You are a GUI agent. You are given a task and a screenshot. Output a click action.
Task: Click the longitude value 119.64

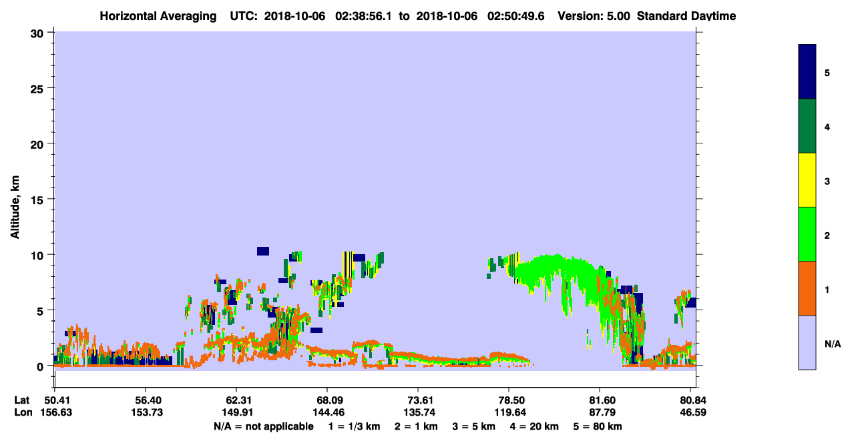click(x=509, y=412)
